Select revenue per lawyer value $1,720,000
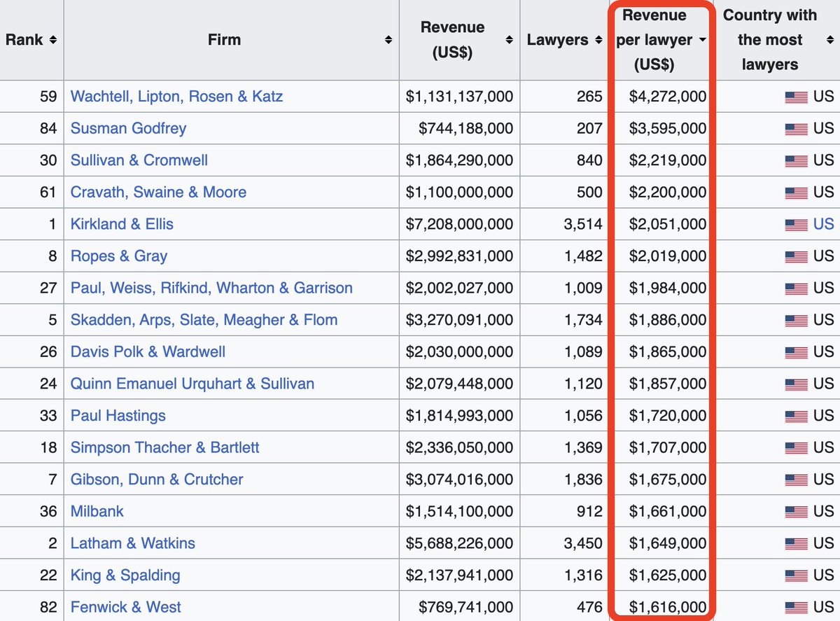Screen dimensions: 840x621 tap(667, 416)
